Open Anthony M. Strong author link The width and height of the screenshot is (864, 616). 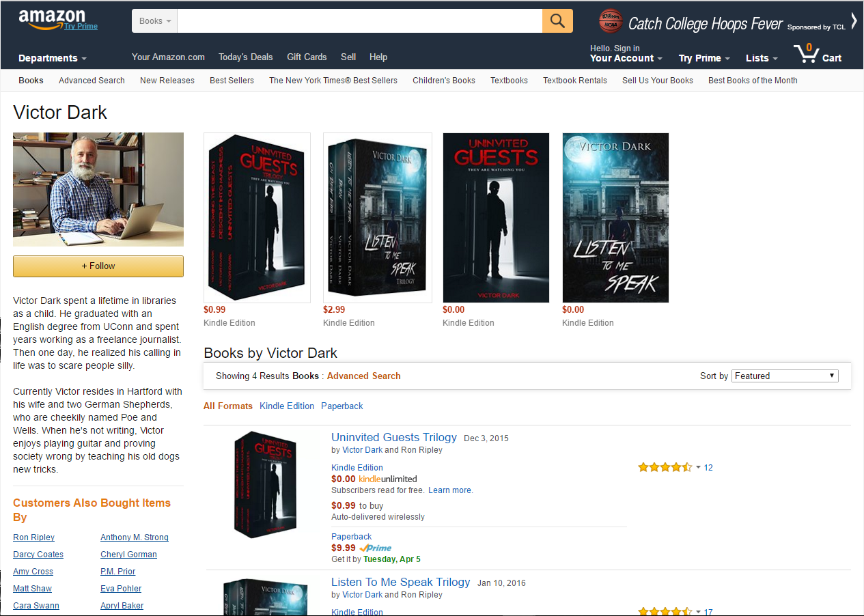(x=135, y=537)
